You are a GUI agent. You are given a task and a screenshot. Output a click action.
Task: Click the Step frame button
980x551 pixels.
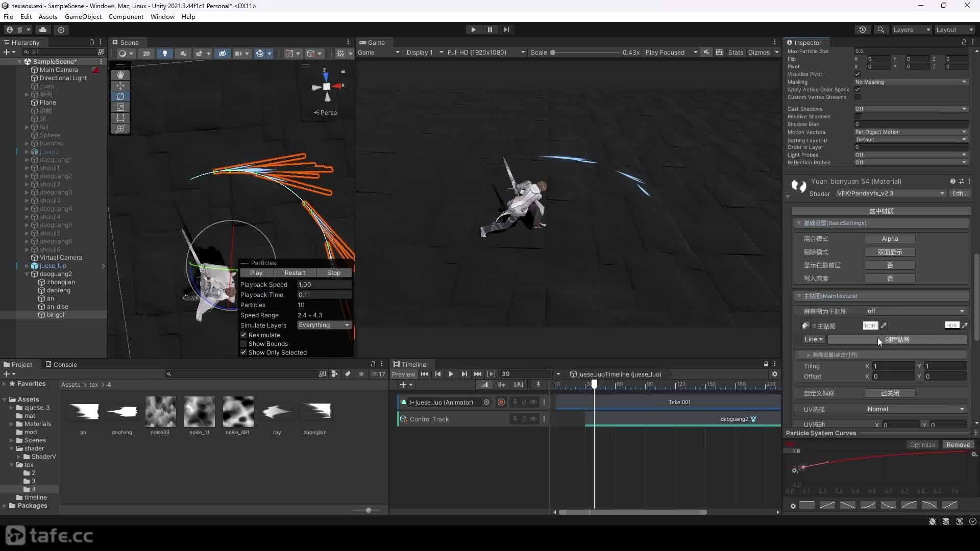[506, 30]
